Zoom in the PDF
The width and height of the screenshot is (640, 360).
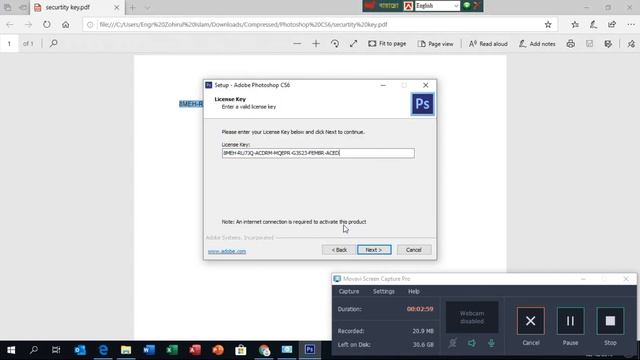(316, 43)
